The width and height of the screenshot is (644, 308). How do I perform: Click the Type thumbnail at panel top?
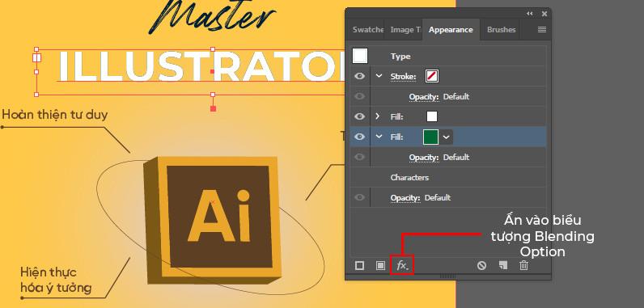360,56
